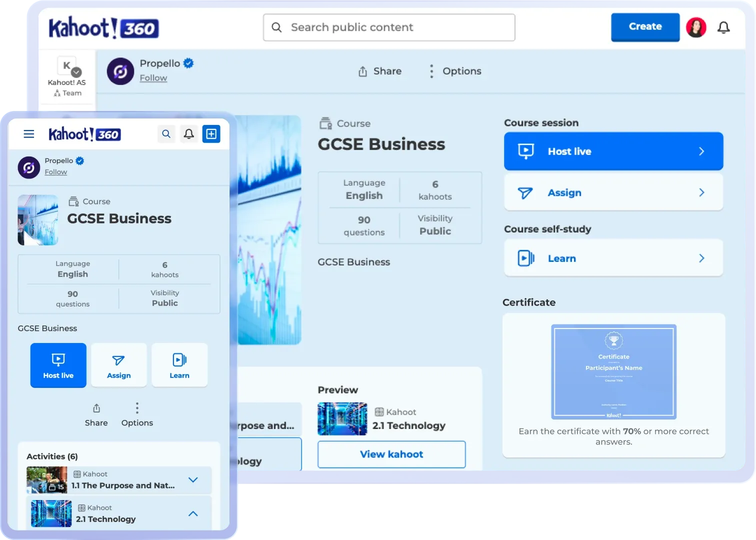Click the search magnifier in the desktop search bar

(276, 27)
